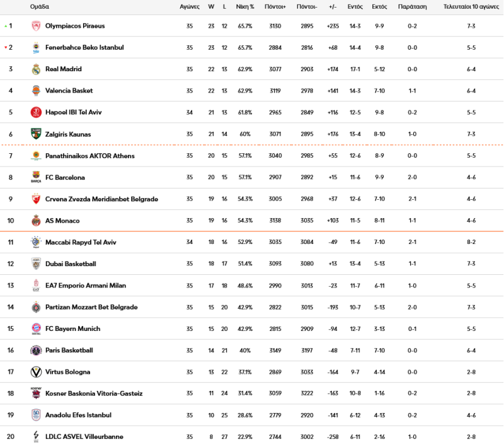The image size is (504, 447).
Task: Click the Virtus Bologna logo icon
Action: (35, 372)
